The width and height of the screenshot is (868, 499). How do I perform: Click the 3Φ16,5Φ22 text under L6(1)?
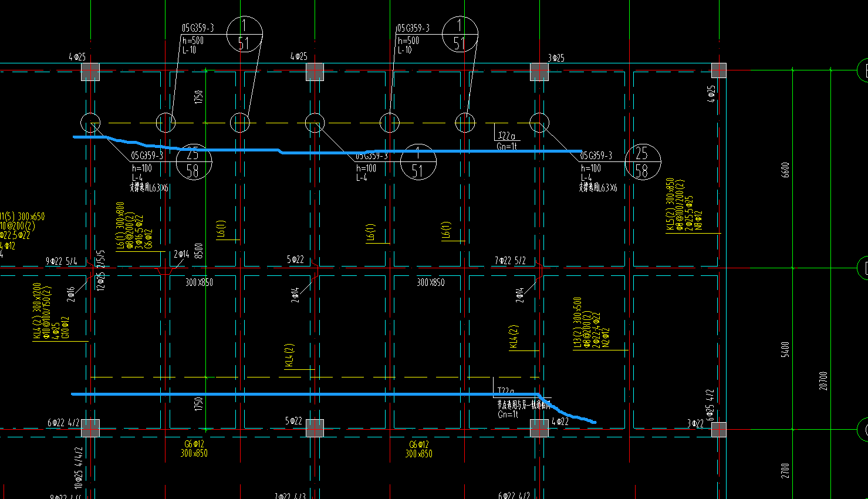(x=139, y=231)
